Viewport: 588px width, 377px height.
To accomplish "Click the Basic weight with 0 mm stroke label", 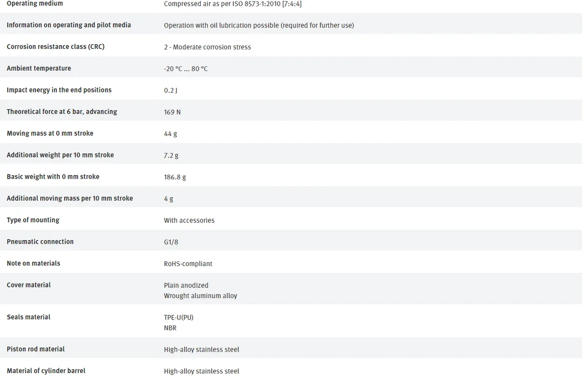I will pos(53,176).
